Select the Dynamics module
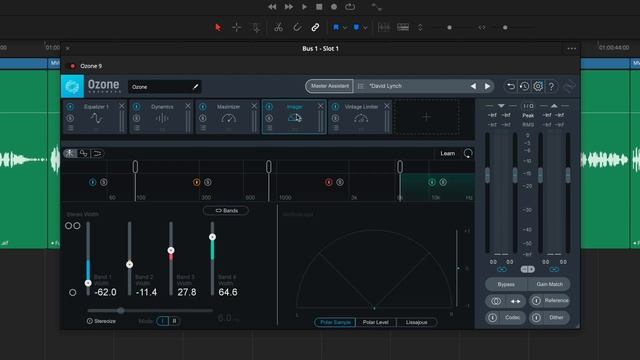640x360 pixels. 162,118
